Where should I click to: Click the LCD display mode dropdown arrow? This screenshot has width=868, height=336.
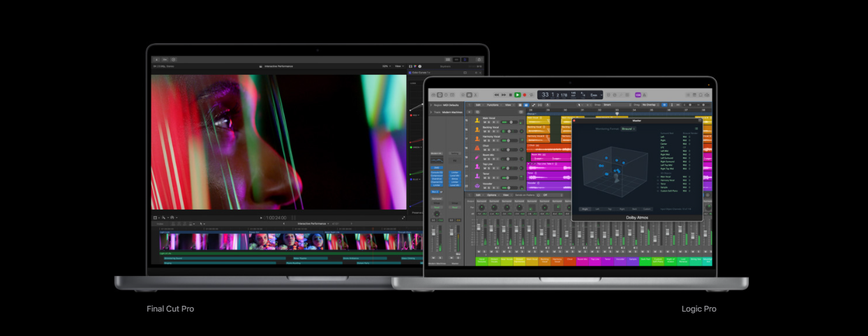[601, 95]
